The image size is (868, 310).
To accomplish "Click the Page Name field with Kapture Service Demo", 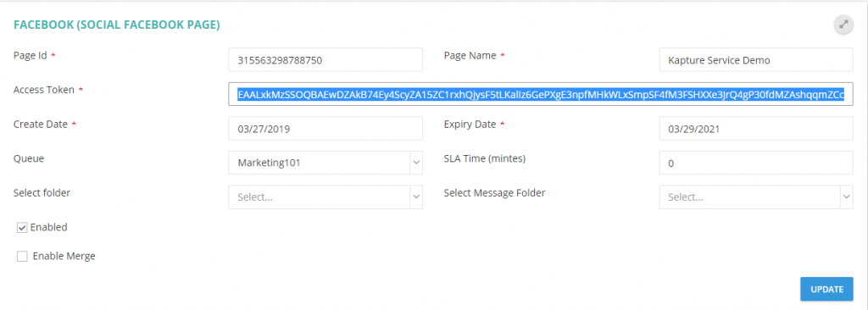I will (x=756, y=60).
